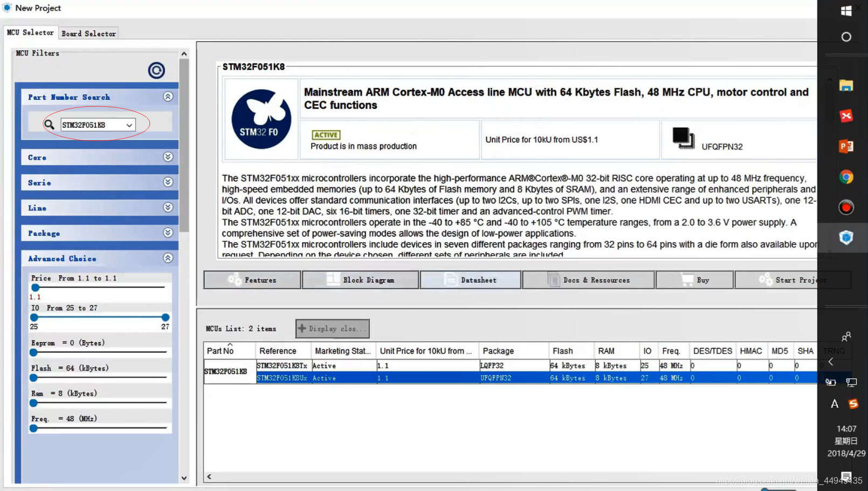Sort by Flash column header
Viewport: 868px width, 491px height.
[x=571, y=351]
